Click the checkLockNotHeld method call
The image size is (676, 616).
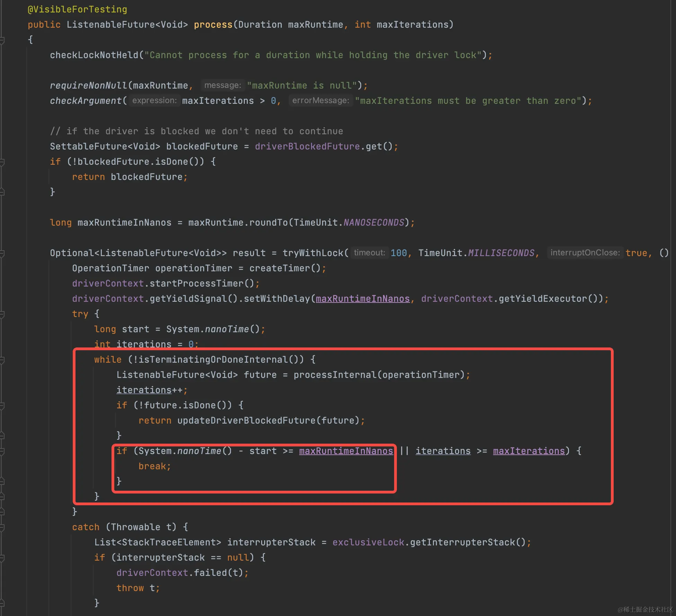(94, 55)
